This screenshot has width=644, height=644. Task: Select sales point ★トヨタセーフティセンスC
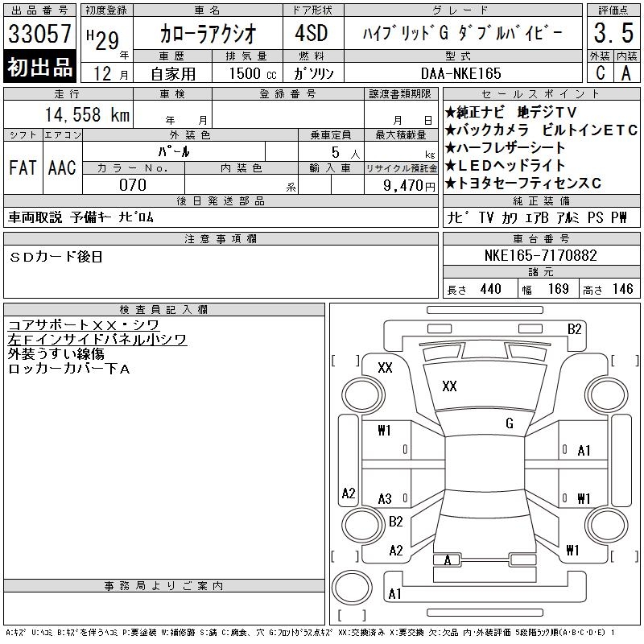click(x=523, y=183)
